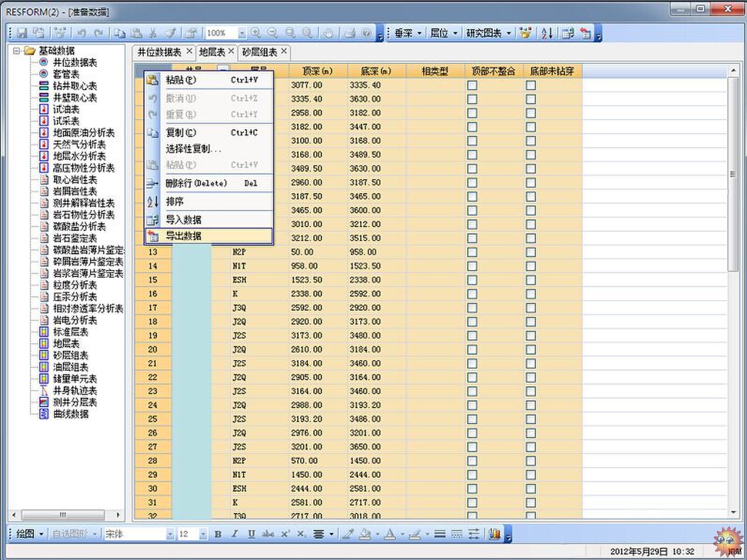Toggle Bold text formatting
Screen dimensions: 747x560
tap(218, 534)
